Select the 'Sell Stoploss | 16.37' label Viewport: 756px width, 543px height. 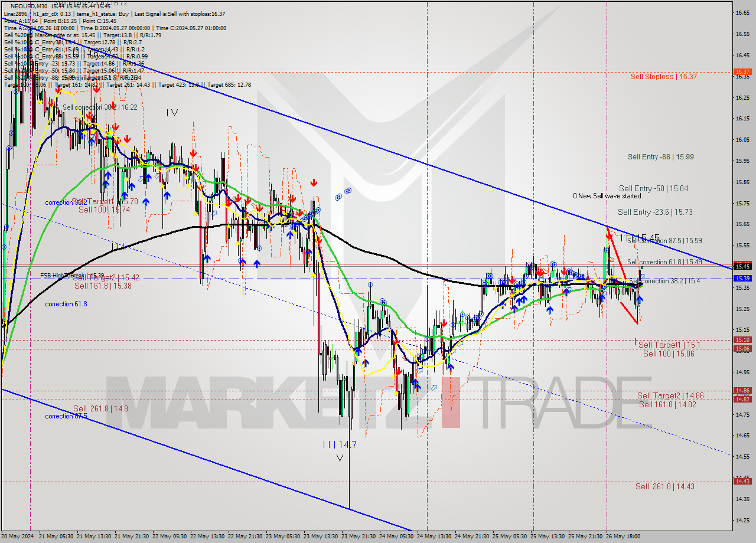[x=663, y=76]
